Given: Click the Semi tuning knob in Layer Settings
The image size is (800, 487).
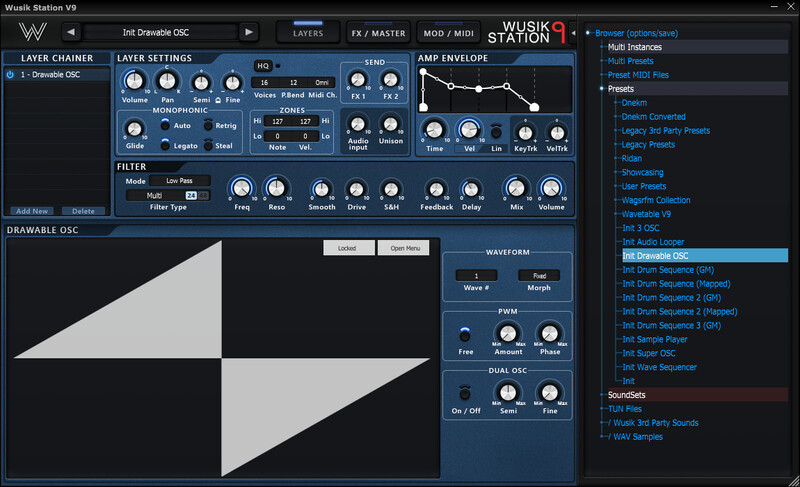Looking at the screenshot, I should (202, 83).
